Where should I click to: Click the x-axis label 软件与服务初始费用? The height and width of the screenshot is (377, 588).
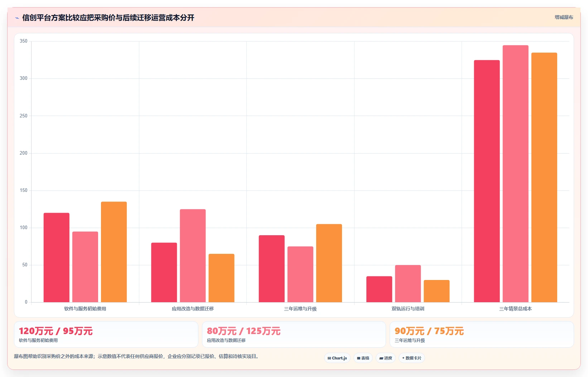coord(85,309)
